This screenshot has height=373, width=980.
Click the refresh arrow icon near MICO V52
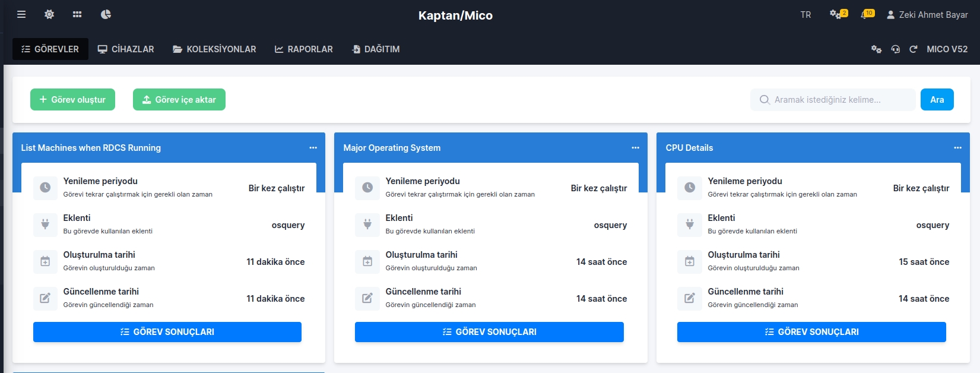913,49
